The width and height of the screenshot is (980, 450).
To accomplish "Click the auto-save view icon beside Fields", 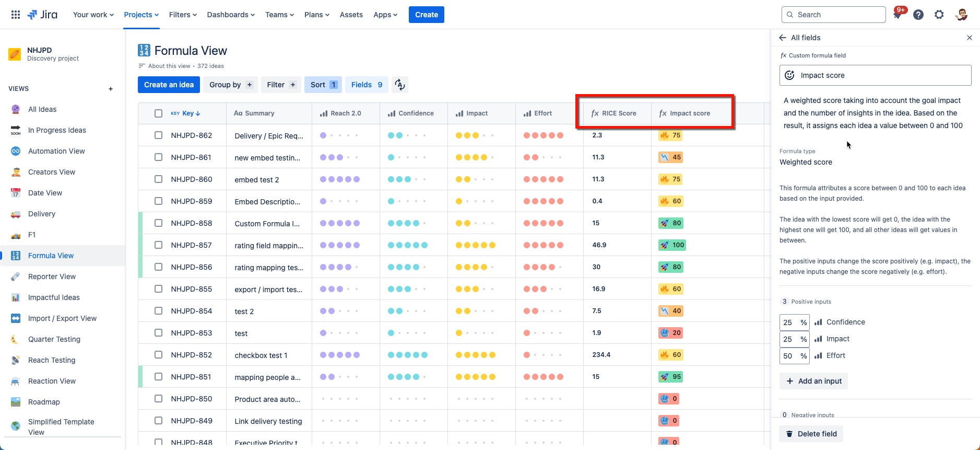I will coord(400,85).
